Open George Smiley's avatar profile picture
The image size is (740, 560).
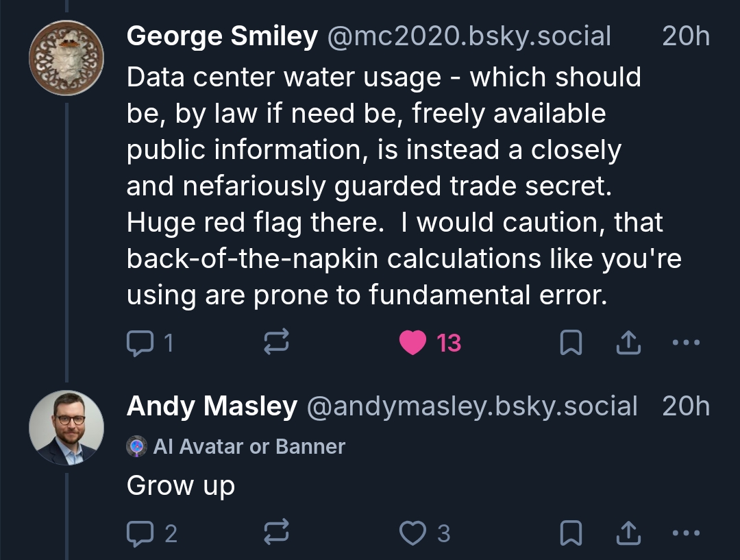[66, 58]
